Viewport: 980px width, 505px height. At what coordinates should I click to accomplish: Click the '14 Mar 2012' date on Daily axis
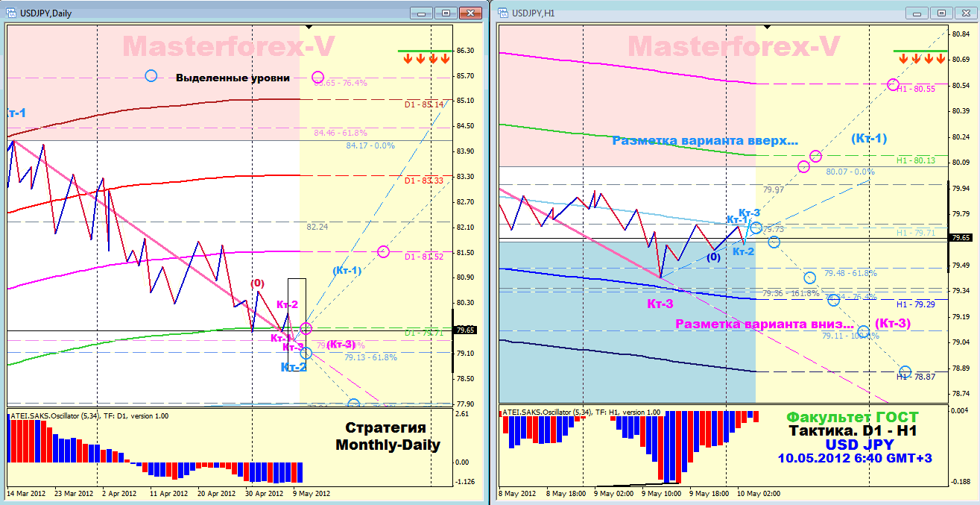click(x=28, y=493)
